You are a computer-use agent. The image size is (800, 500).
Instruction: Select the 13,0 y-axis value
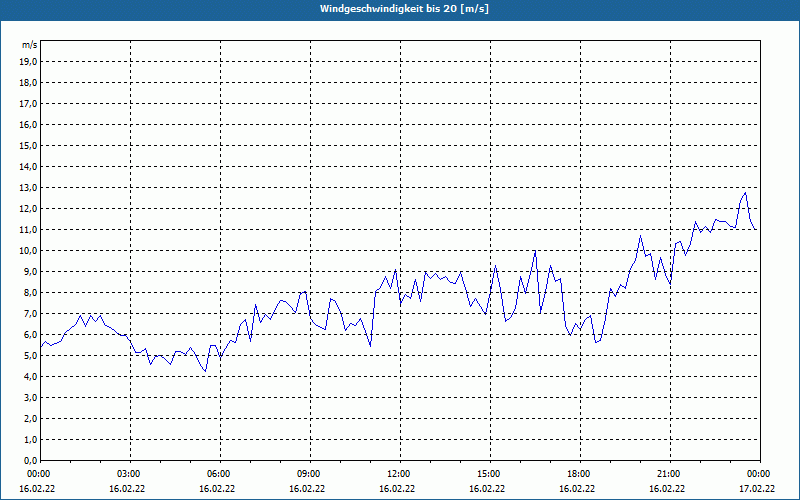click(28, 188)
